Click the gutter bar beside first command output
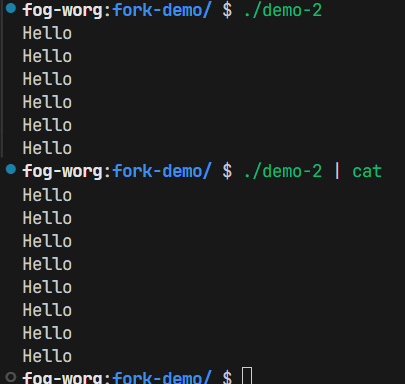405x384 pixels. 2,79
